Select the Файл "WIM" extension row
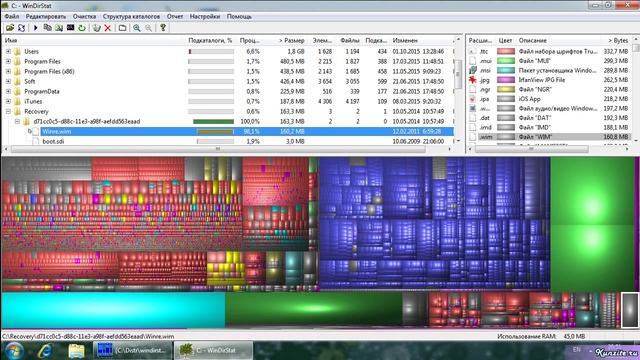 (549, 137)
